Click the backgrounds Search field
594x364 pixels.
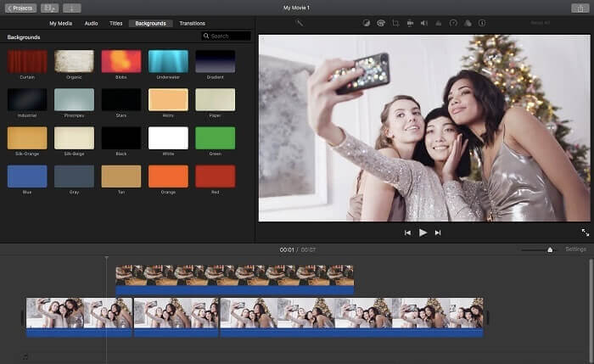[x=227, y=36]
